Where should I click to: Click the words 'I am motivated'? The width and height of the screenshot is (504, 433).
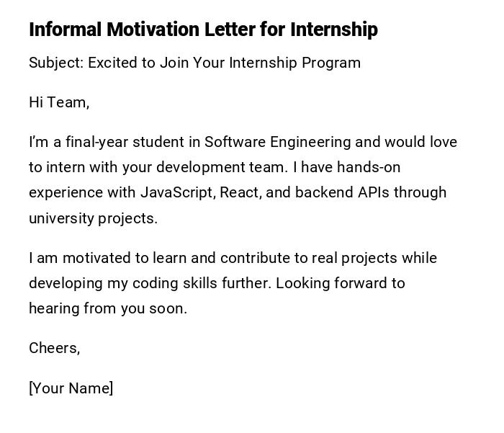pyautogui.click(x=73, y=258)
